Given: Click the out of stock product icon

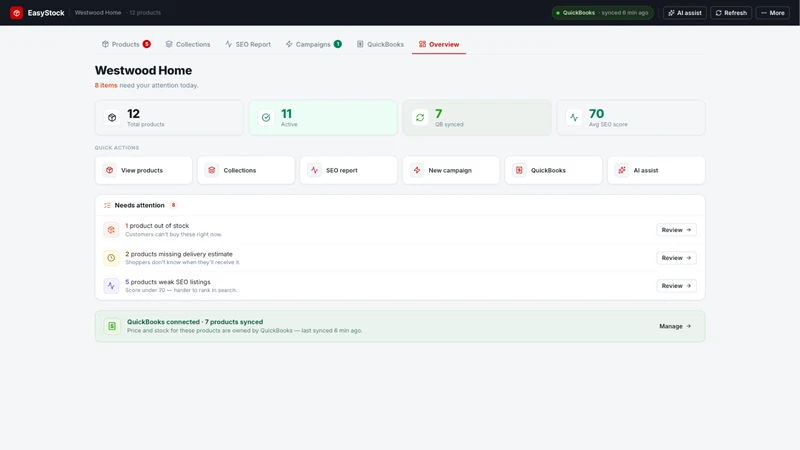Looking at the screenshot, I should 111,230.
